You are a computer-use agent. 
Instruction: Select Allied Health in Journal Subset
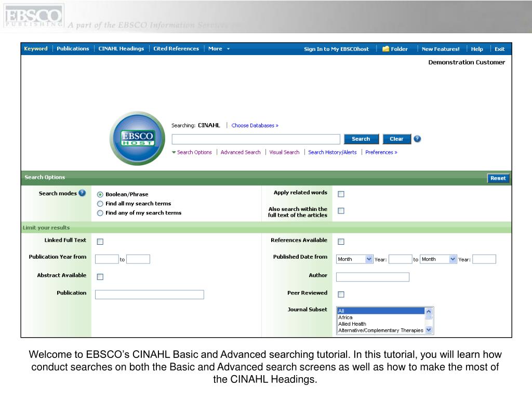pos(381,324)
